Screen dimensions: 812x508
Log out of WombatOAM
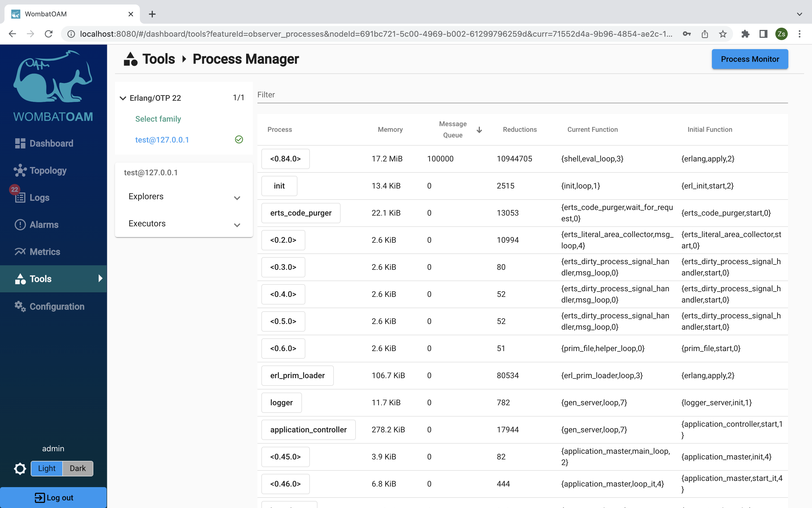pos(53,497)
